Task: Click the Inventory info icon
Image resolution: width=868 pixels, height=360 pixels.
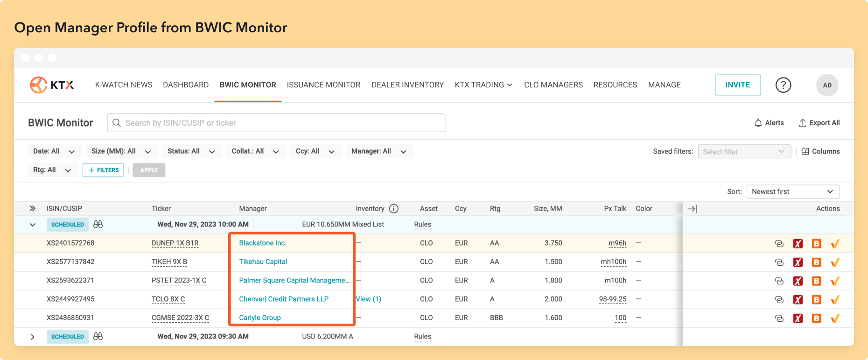Action: tap(394, 209)
